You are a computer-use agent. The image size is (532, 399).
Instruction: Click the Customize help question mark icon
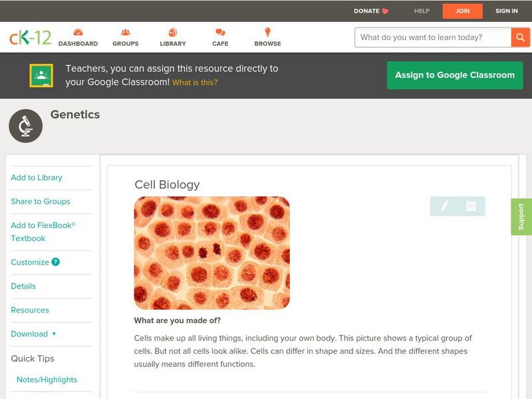(56, 262)
